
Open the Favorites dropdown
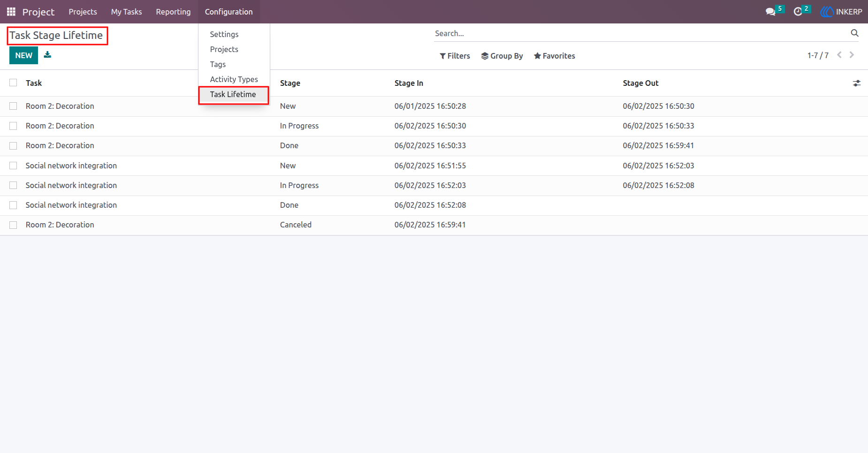pos(555,56)
